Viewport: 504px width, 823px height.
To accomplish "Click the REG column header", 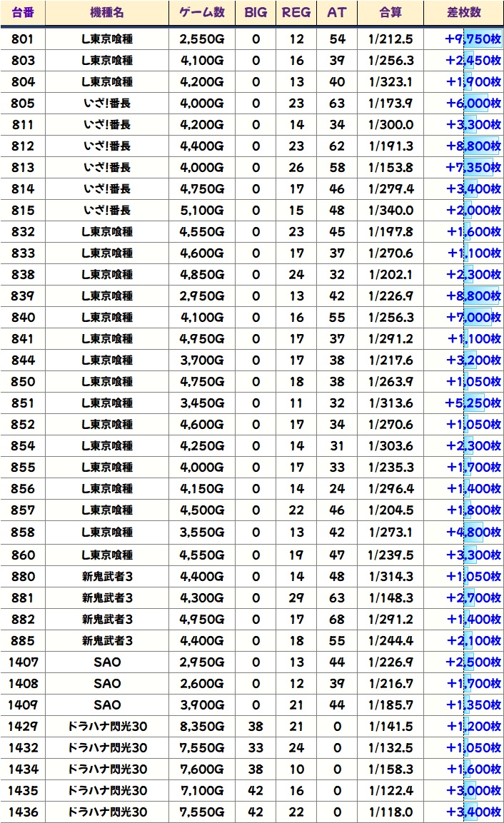I will (x=296, y=13).
